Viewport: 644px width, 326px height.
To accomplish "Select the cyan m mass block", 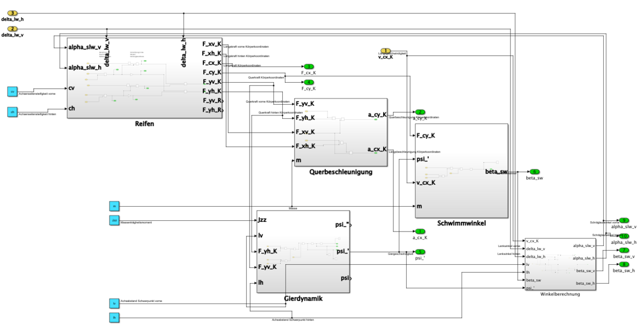I will click(x=114, y=206).
